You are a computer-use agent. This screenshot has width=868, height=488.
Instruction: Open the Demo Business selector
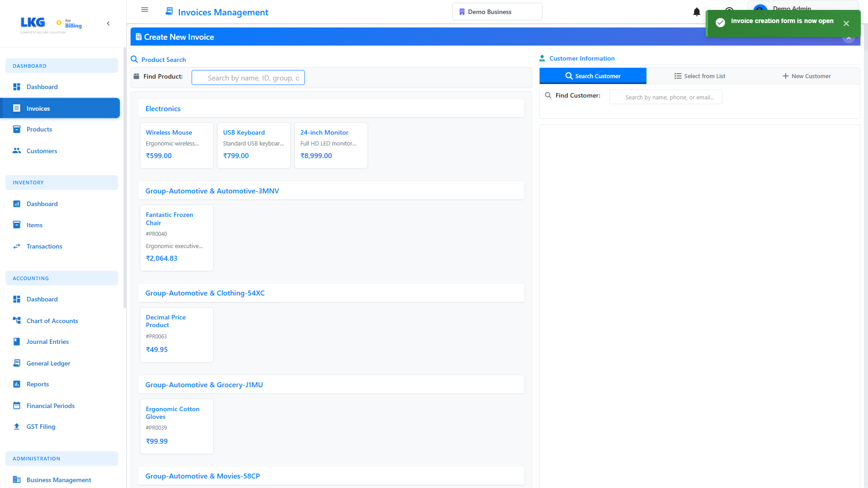(x=497, y=11)
